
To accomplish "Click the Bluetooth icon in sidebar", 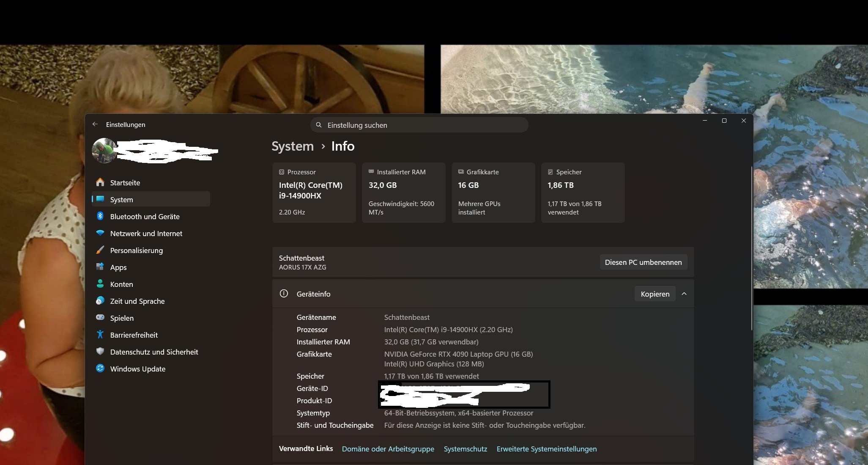I will [x=100, y=216].
